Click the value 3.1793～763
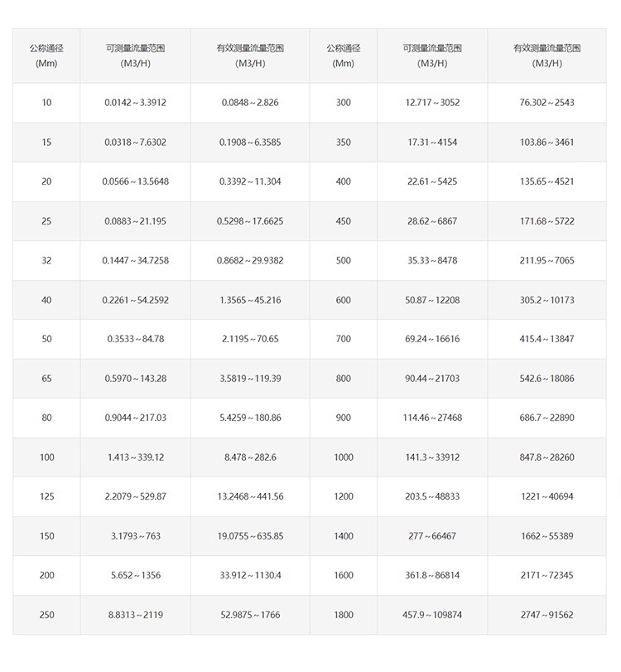This screenshot has height=672, width=621. click(135, 536)
